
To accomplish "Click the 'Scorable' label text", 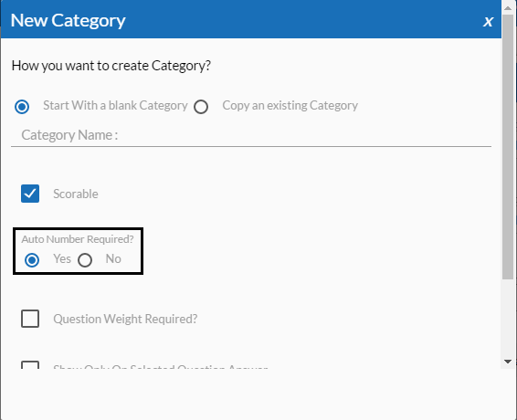I will tap(76, 194).
